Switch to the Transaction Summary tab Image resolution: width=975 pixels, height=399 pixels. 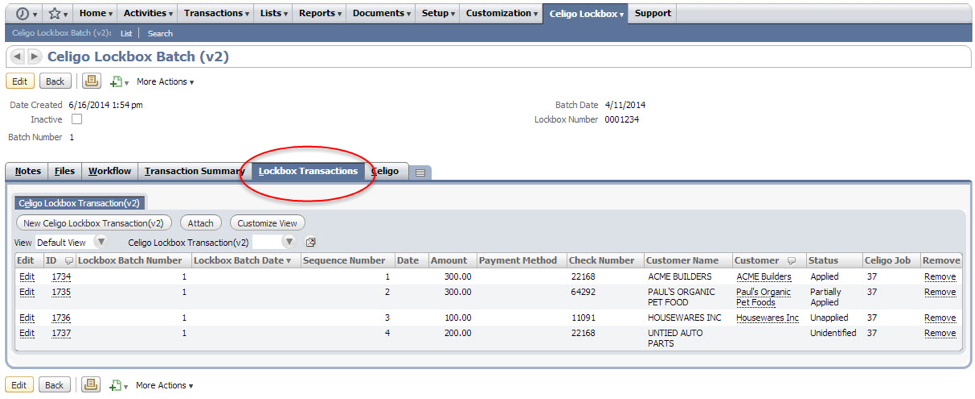point(195,171)
